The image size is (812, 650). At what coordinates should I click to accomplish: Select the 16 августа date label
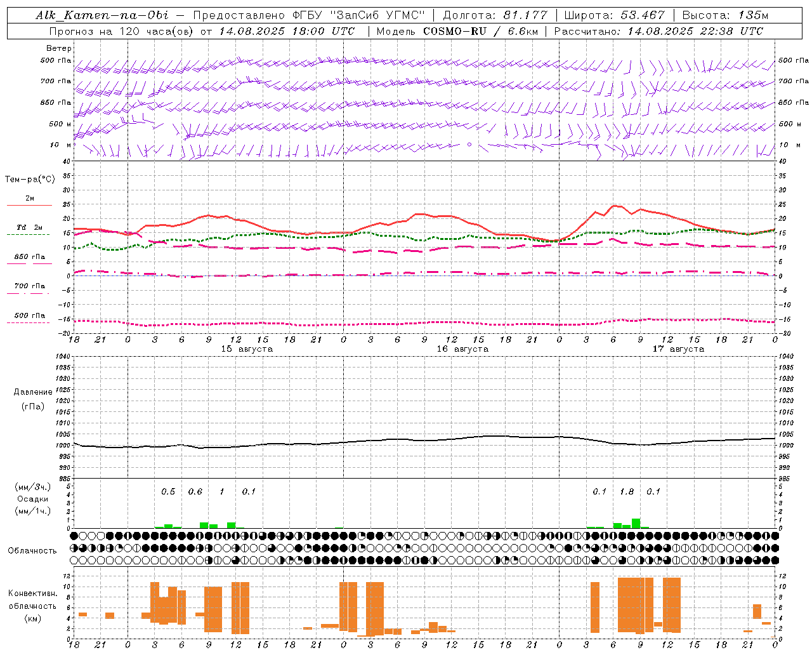(462, 349)
